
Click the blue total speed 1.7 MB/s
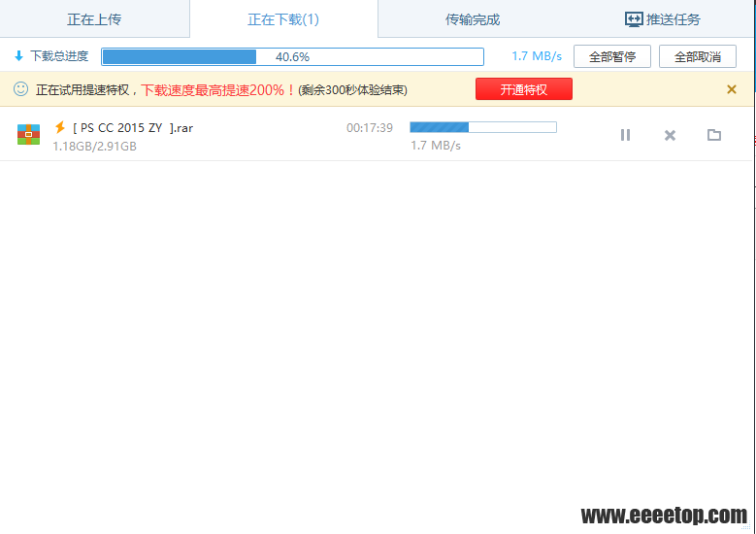[537, 56]
